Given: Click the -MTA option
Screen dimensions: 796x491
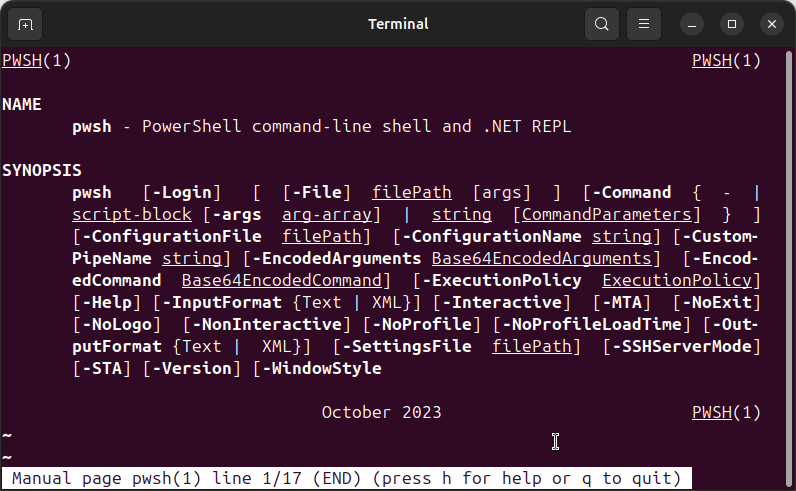Looking at the screenshot, I should [x=621, y=303].
